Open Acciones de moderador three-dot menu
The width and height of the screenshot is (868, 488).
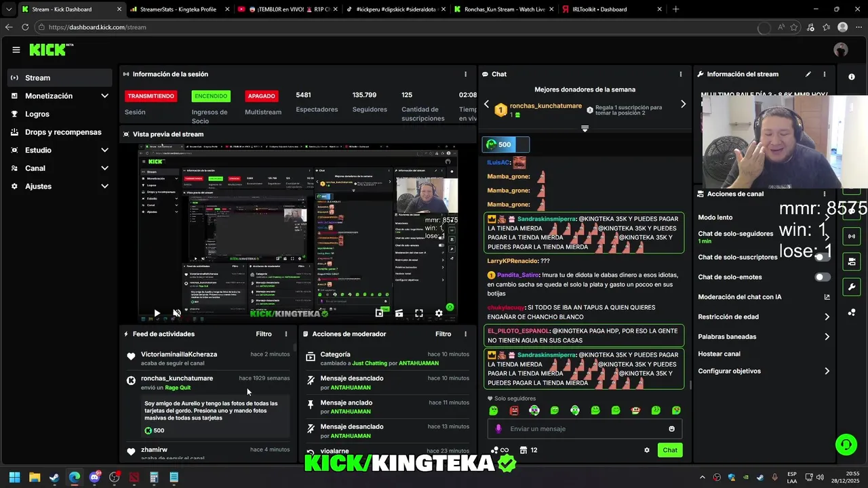pyautogui.click(x=465, y=334)
